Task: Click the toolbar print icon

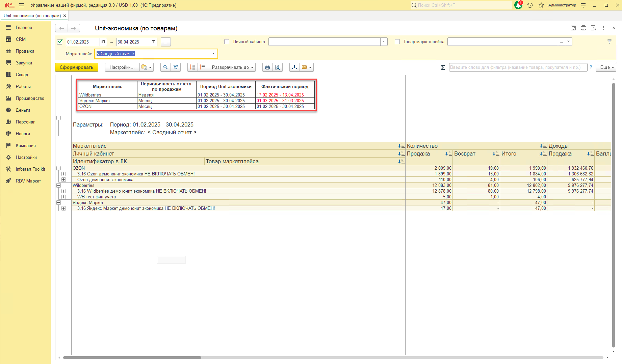Action: (267, 67)
